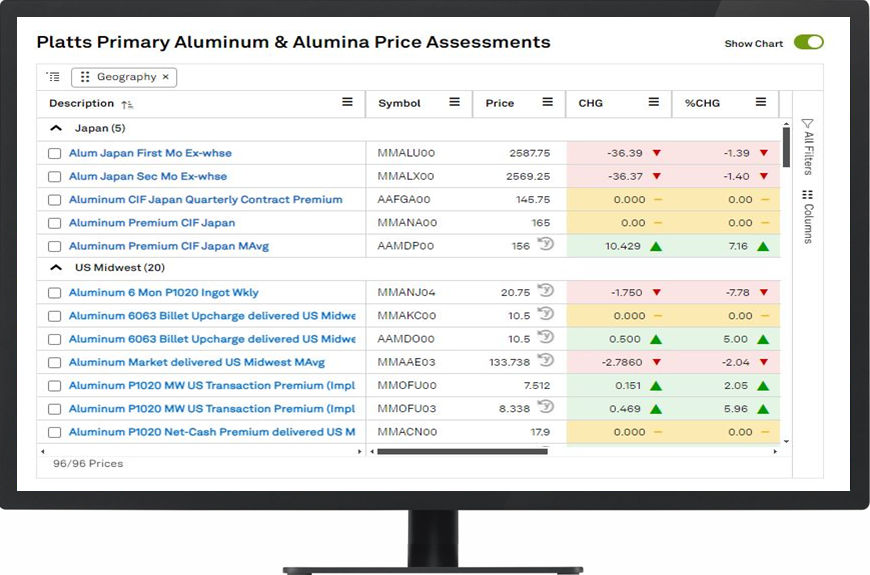The image size is (870, 575).
Task: Open the Columns side panel
Action: point(808,216)
